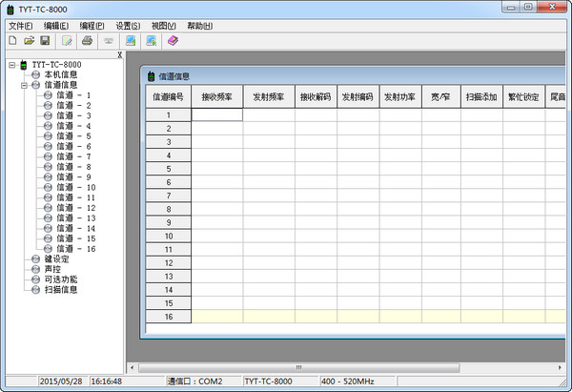572x392 pixels.
Task: Click the edit notepad toolbar icon
Action: 67,40
